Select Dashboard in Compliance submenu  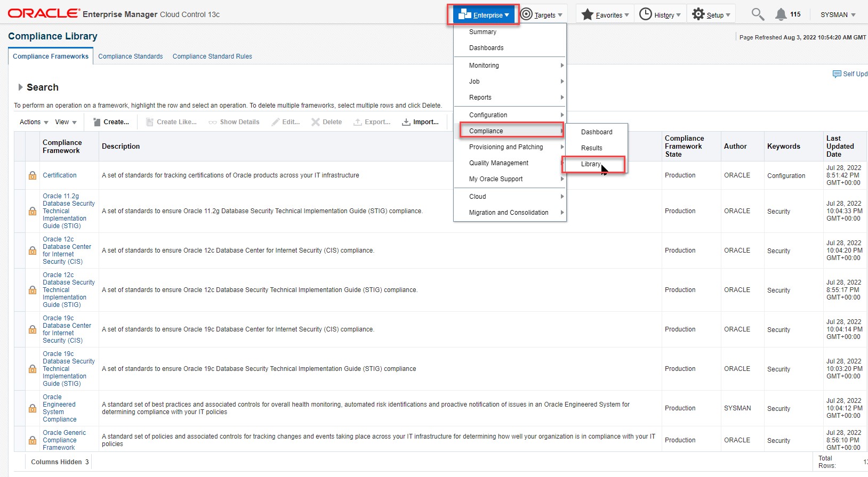pyautogui.click(x=596, y=132)
